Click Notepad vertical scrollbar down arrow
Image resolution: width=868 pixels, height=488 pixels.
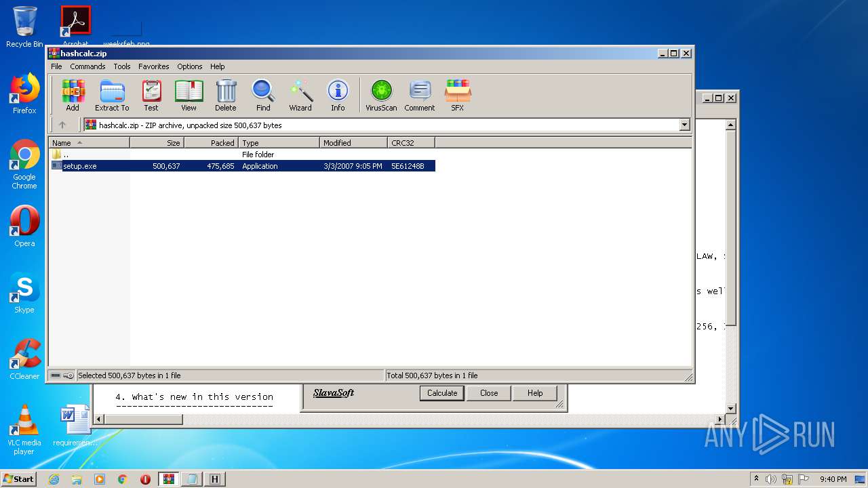730,409
